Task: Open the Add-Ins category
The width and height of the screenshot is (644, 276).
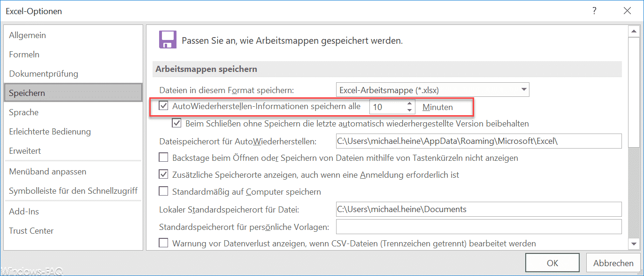Action: [73, 212]
